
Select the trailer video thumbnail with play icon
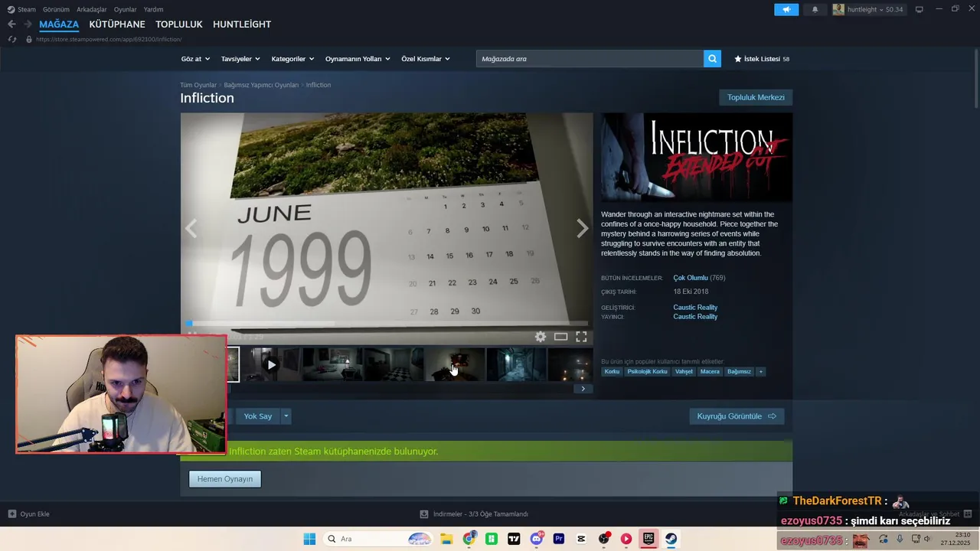click(x=271, y=365)
